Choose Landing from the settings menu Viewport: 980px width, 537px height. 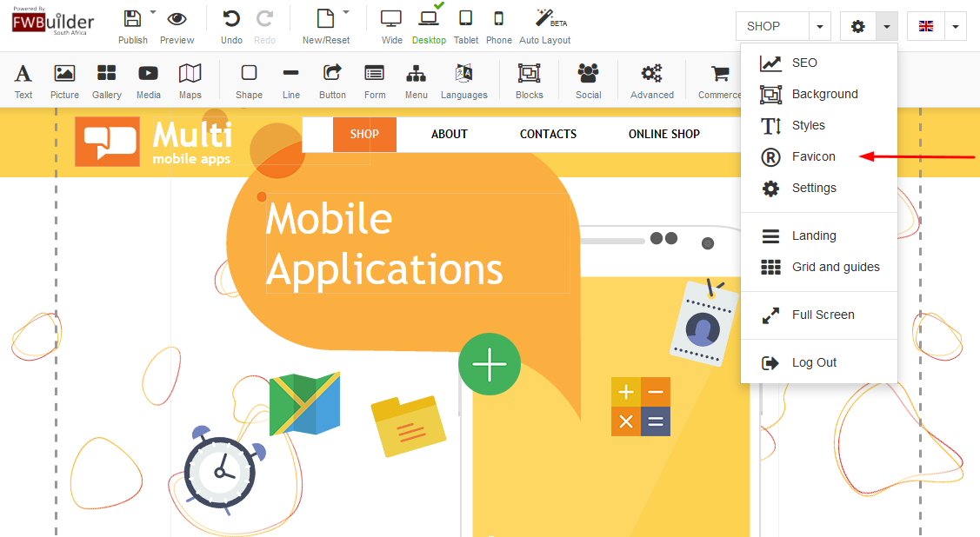click(819, 236)
